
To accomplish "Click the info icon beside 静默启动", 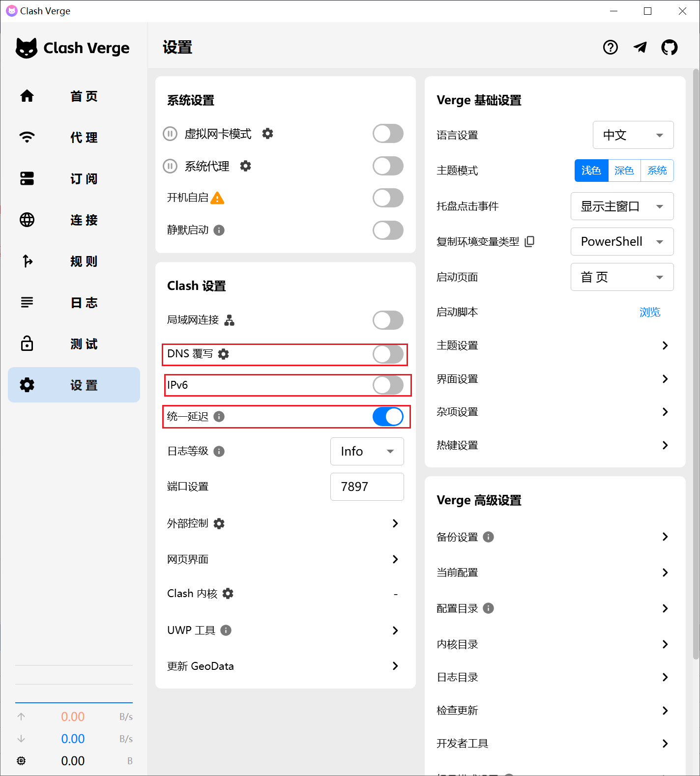I will point(219,230).
